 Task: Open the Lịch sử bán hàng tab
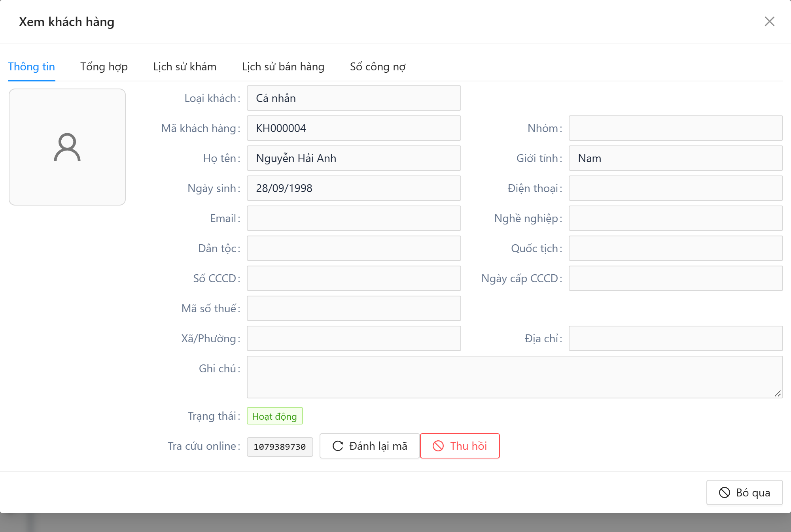[x=283, y=66]
